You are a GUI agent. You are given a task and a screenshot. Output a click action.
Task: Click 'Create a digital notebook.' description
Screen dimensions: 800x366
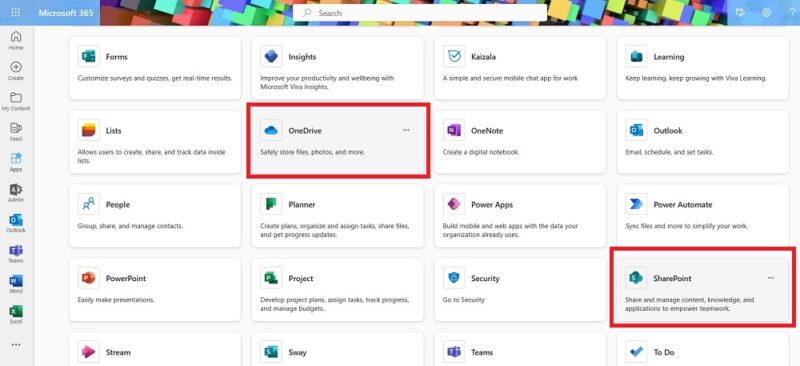pos(481,152)
